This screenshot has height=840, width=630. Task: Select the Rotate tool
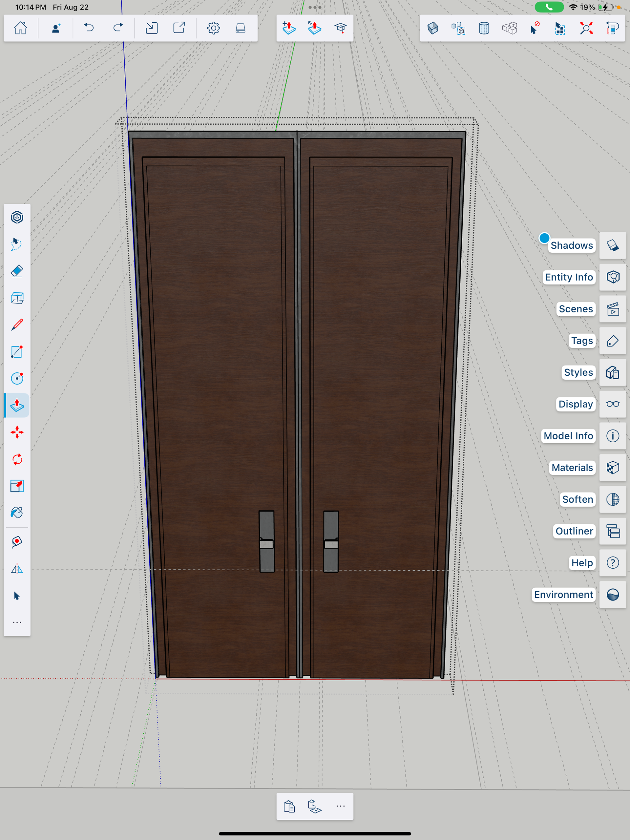(x=17, y=459)
